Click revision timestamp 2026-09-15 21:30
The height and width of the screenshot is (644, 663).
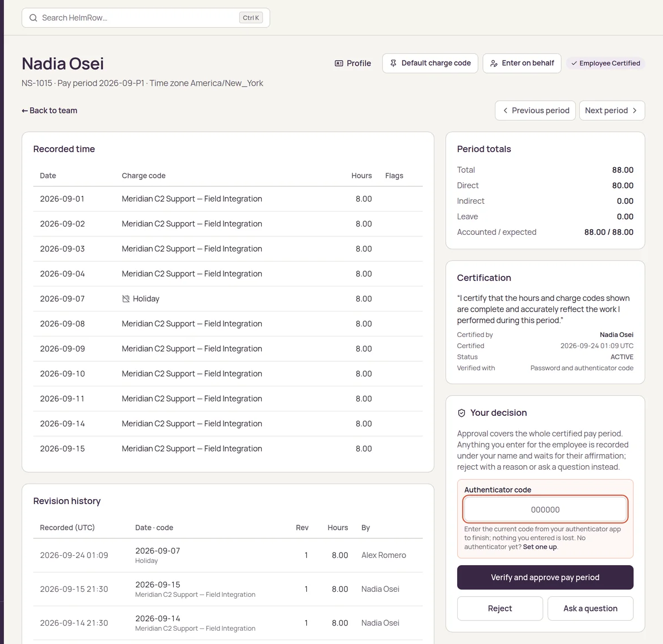click(x=74, y=589)
